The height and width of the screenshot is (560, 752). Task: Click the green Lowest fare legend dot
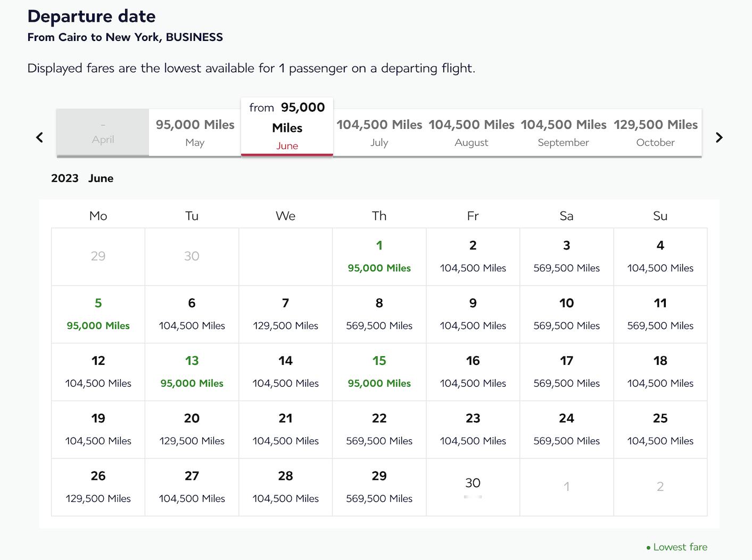(x=648, y=547)
